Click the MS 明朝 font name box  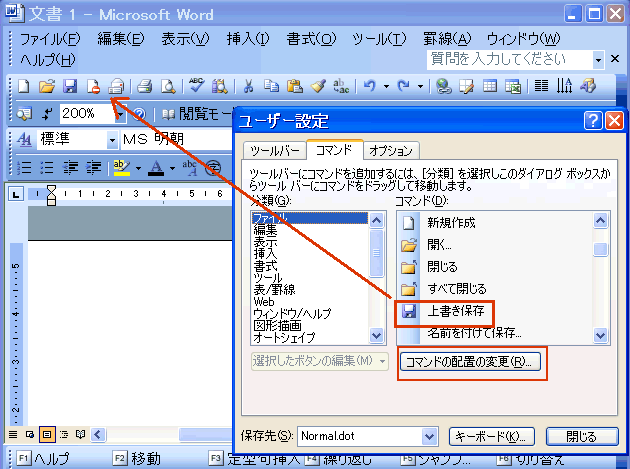pos(177,139)
